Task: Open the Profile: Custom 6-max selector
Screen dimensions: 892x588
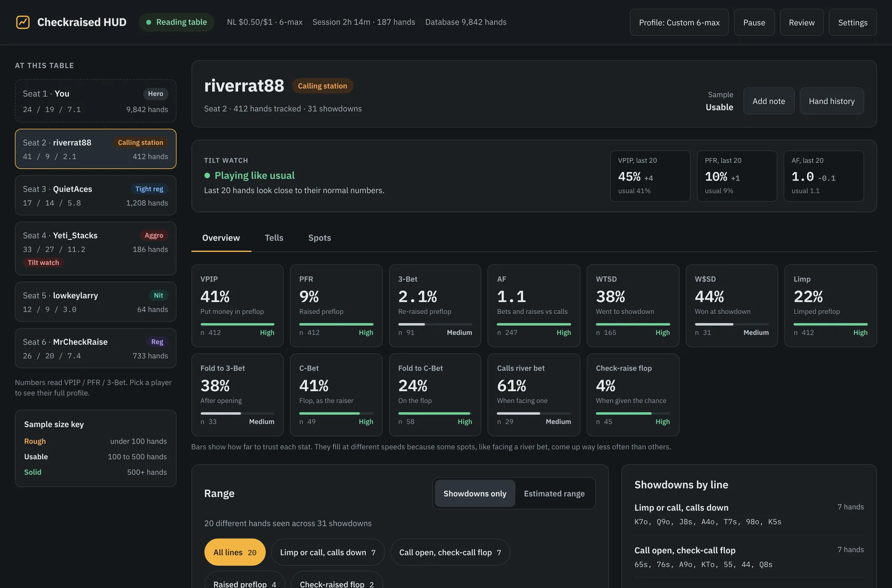Action: pyautogui.click(x=679, y=22)
